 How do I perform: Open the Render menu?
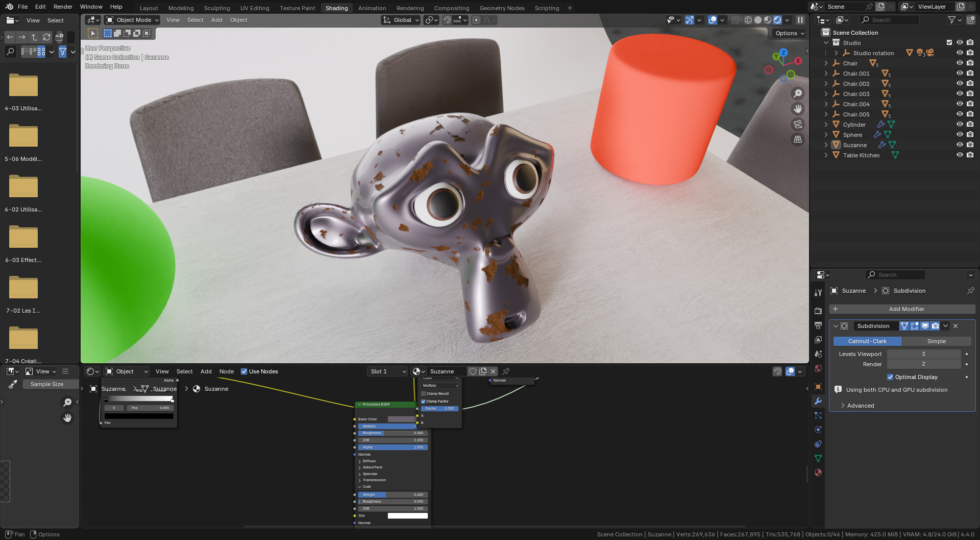(x=63, y=7)
